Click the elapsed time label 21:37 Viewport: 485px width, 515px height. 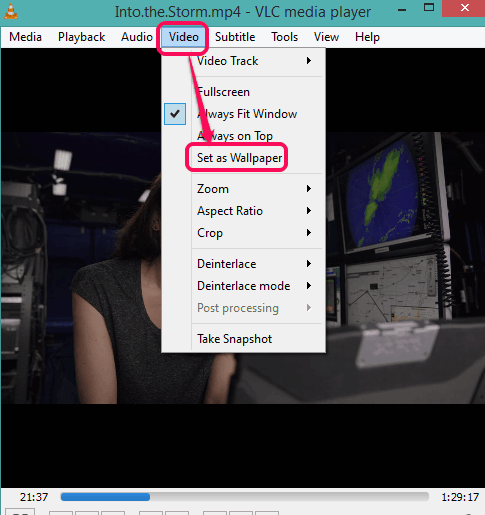pyautogui.click(x=34, y=497)
